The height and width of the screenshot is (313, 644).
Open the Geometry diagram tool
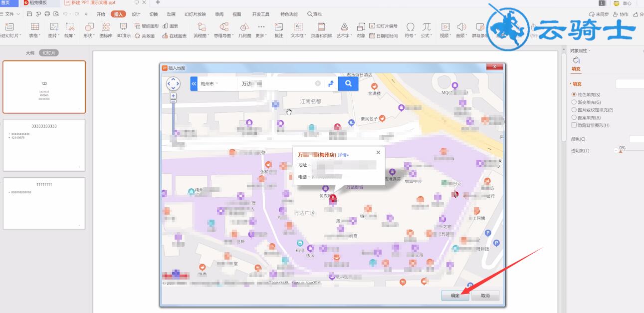244,30
